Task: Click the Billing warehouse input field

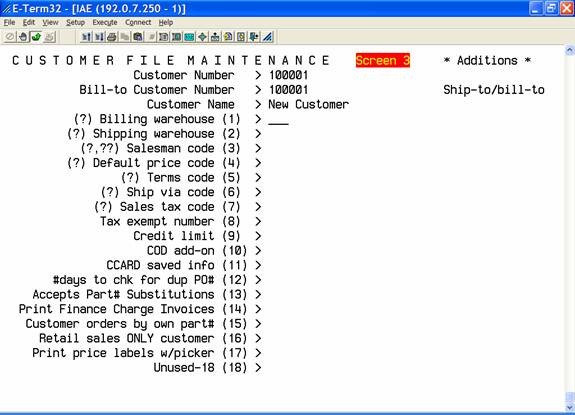Action: (x=278, y=120)
